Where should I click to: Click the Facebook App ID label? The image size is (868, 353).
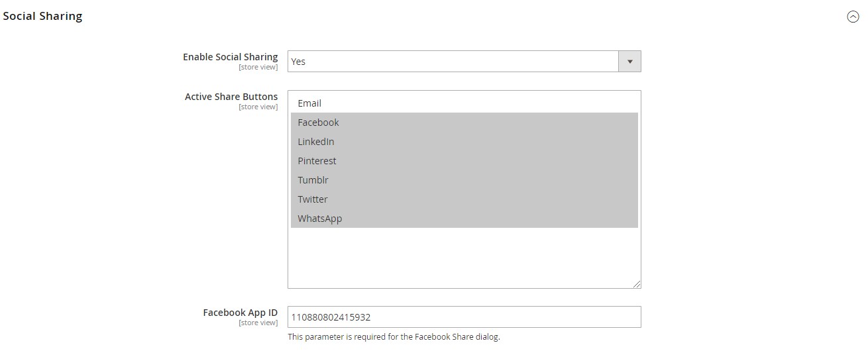pyautogui.click(x=241, y=313)
